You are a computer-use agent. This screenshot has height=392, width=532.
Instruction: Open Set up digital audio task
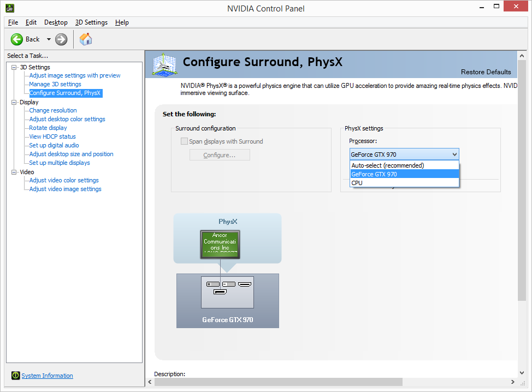coord(54,145)
